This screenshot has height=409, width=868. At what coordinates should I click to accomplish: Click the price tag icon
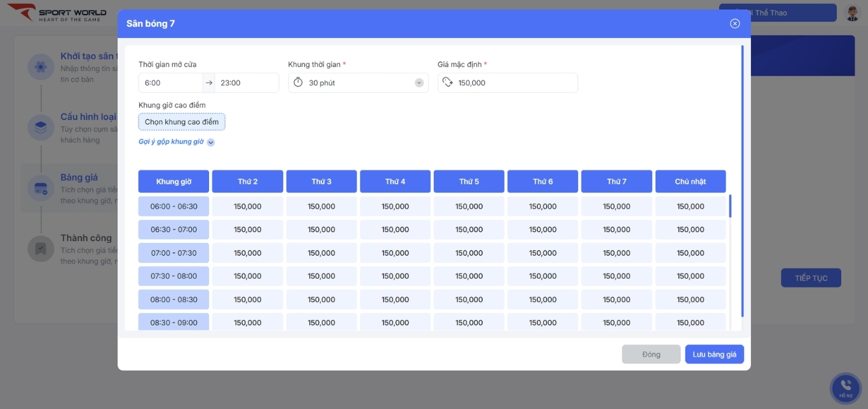coord(447,83)
